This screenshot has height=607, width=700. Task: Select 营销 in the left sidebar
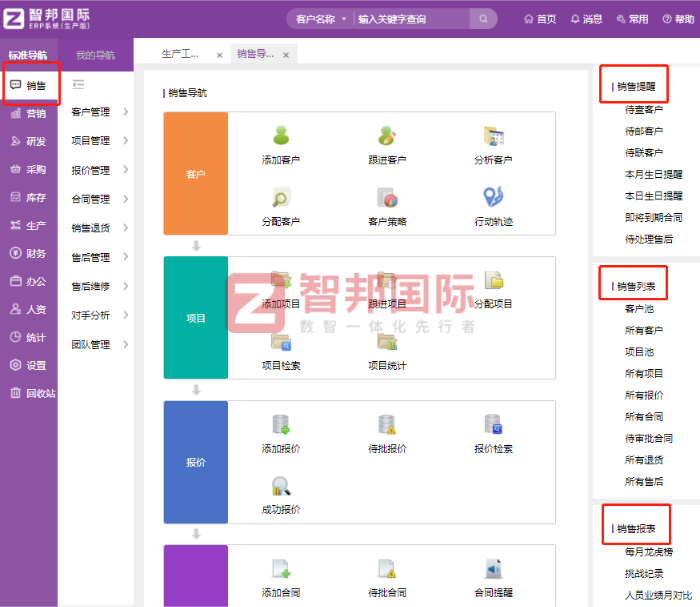tap(29, 113)
